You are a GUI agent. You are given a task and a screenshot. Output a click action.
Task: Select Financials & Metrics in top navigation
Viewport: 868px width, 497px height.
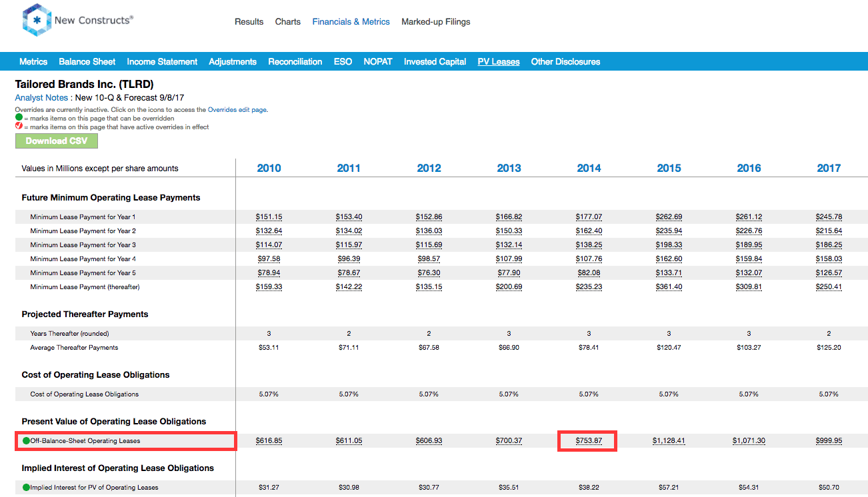[351, 22]
